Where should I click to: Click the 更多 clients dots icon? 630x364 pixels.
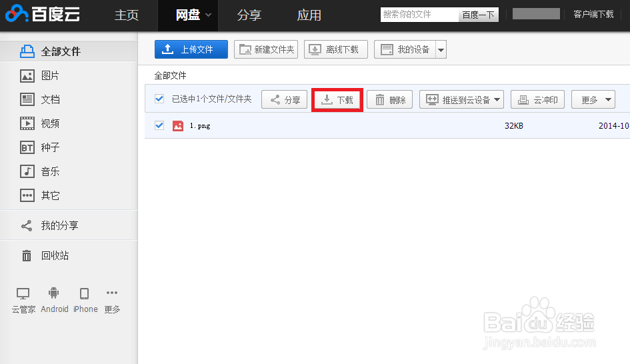click(x=112, y=293)
